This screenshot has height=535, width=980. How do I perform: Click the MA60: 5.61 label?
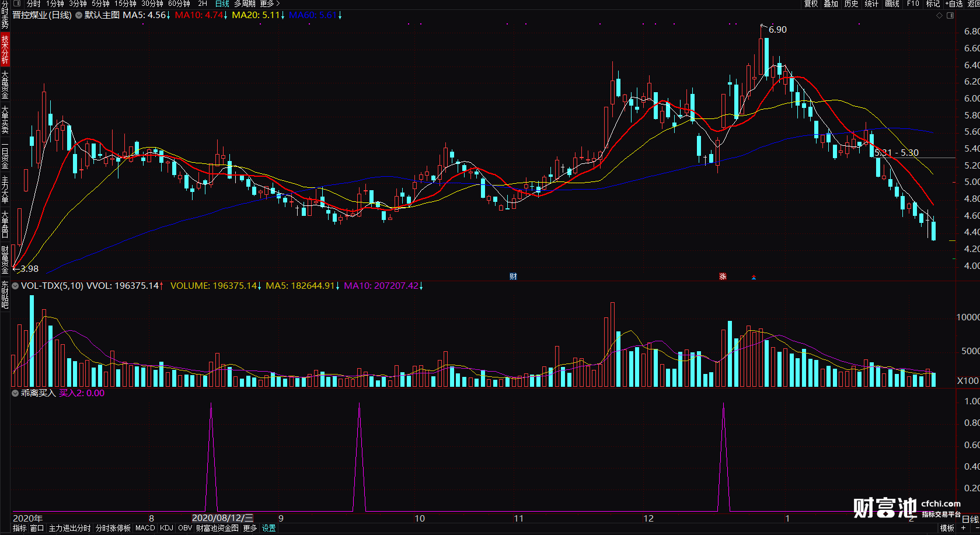[315, 15]
